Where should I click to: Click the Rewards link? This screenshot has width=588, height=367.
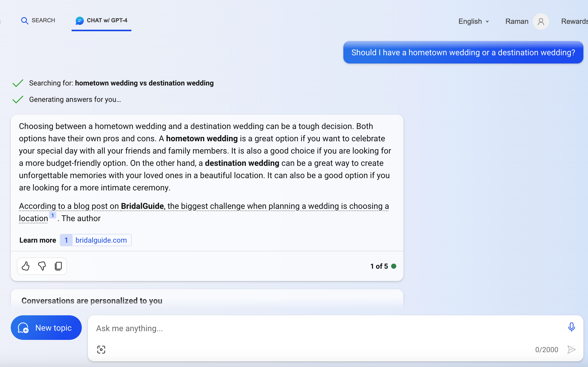point(574,21)
